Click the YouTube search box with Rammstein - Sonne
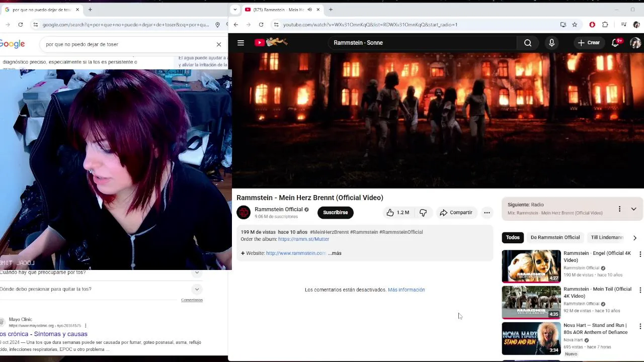This screenshot has height=362, width=644. (423, 43)
